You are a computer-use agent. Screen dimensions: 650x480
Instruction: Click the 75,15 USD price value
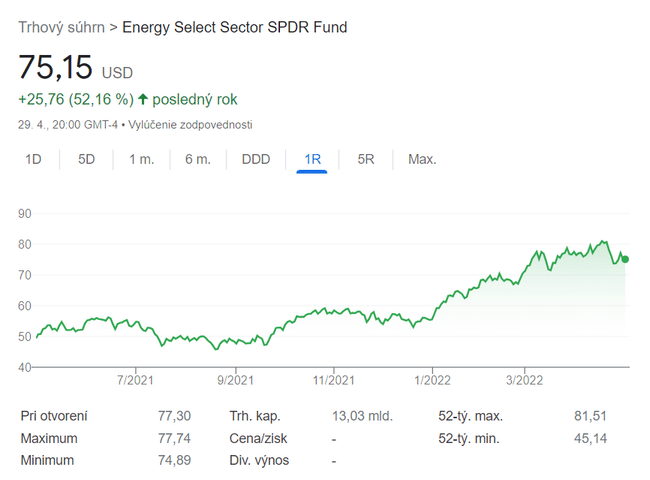click(x=56, y=68)
